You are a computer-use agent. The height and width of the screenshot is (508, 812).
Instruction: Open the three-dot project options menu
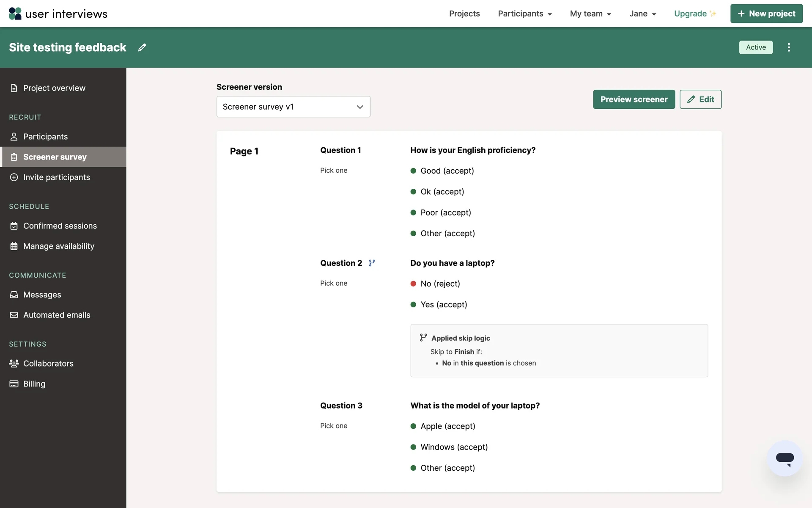point(789,47)
